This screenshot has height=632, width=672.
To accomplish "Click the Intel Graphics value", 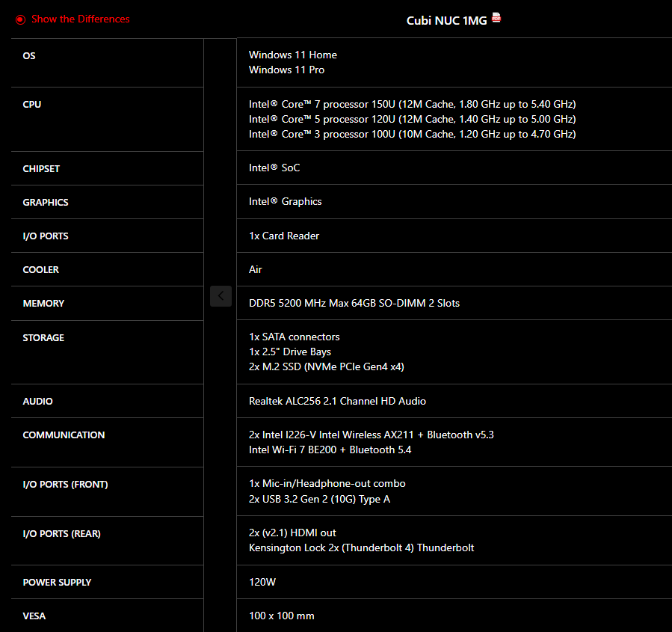I will tap(285, 201).
